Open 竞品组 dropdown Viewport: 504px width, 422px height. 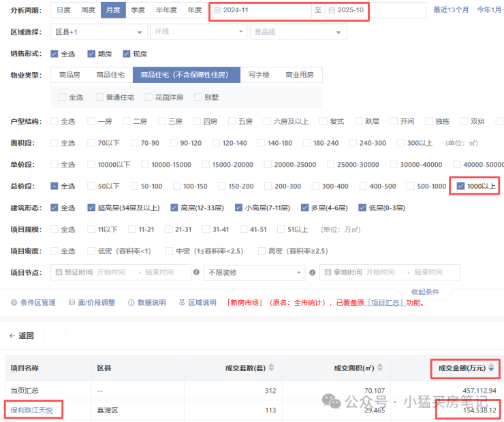click(x=298, y=32)
